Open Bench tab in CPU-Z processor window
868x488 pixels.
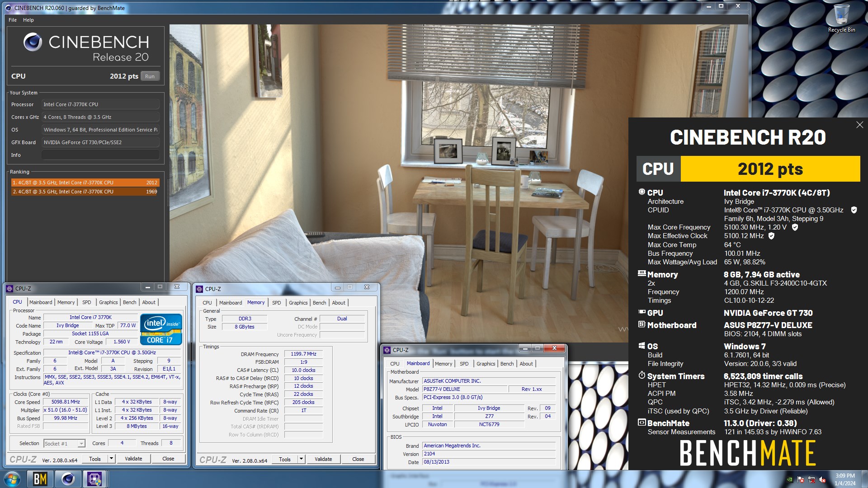point(129,302)
